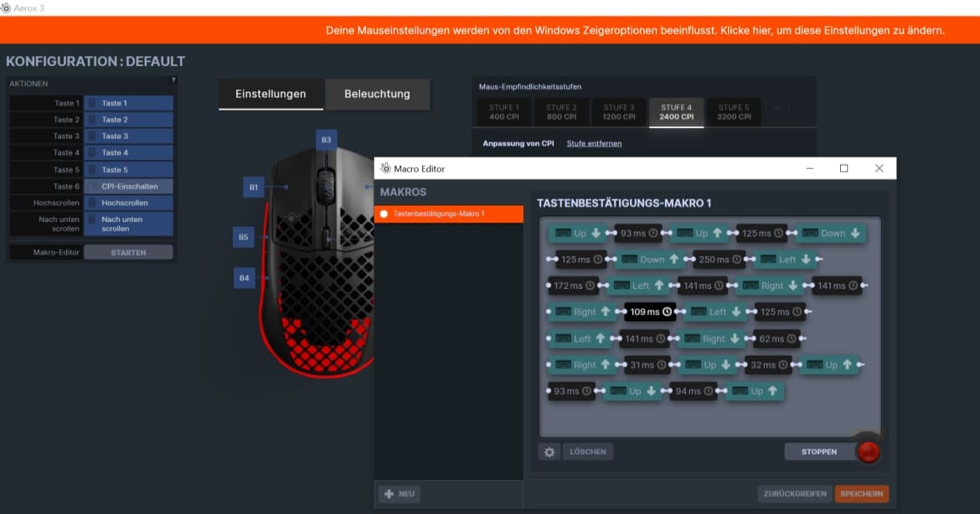This screenshot has height=514, width=980.
Task: Click Stoppen to stop recording
Action: (818, 452)
